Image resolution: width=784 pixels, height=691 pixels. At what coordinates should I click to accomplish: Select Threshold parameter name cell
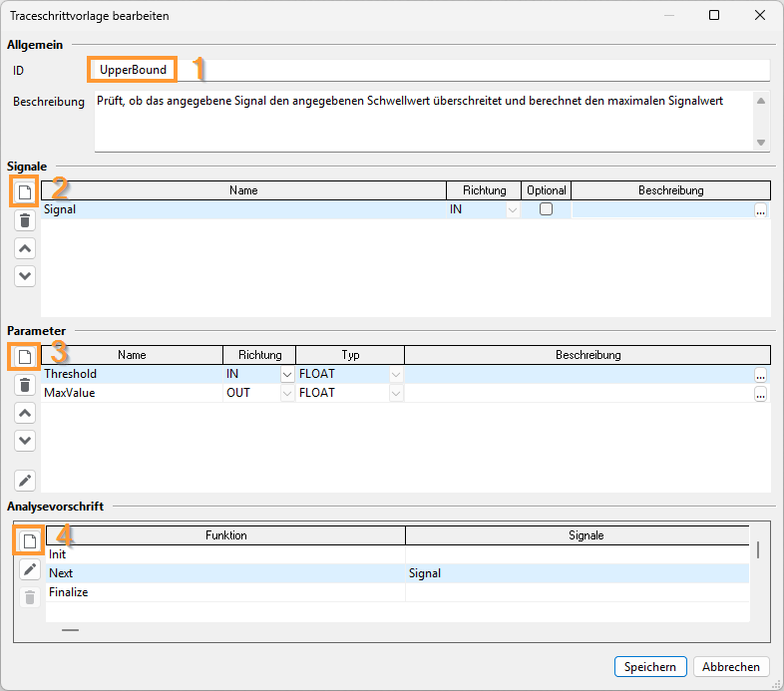(132, 374)
